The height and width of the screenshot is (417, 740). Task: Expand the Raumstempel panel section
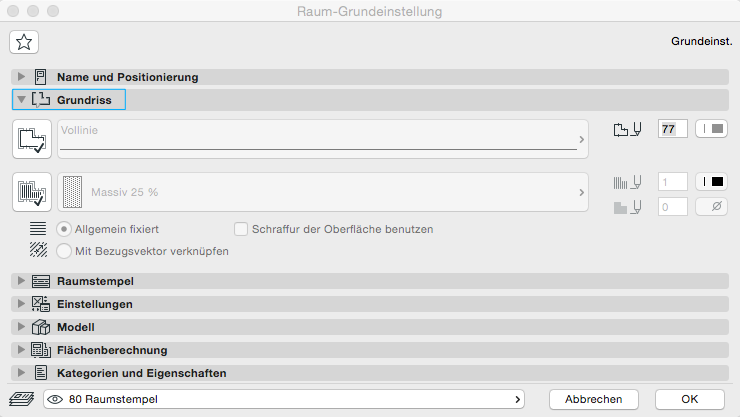point(23,282)
